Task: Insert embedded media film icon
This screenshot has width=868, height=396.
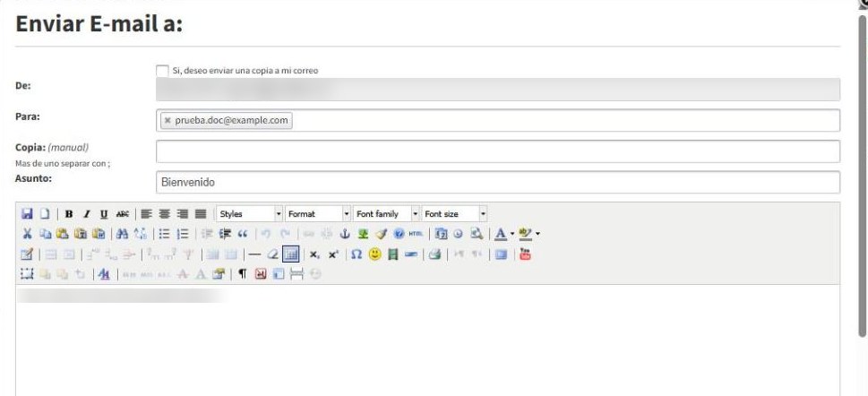Action: 393,254
